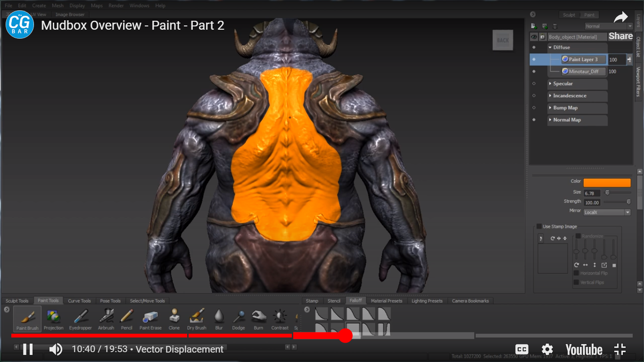Click the new paint layer icon
644x362 pixels.
click(x=534, y=26)
